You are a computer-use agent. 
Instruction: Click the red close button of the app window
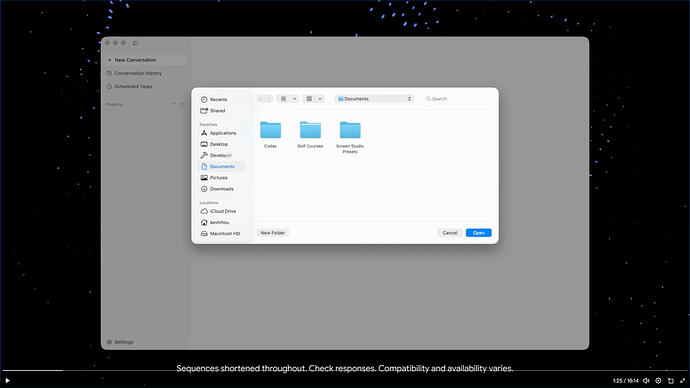tap(107, 43)
